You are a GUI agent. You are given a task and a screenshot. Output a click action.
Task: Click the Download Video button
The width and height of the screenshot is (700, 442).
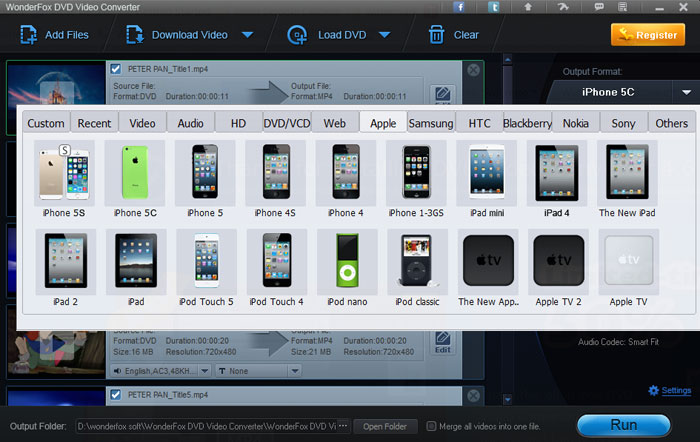point(177,35)
